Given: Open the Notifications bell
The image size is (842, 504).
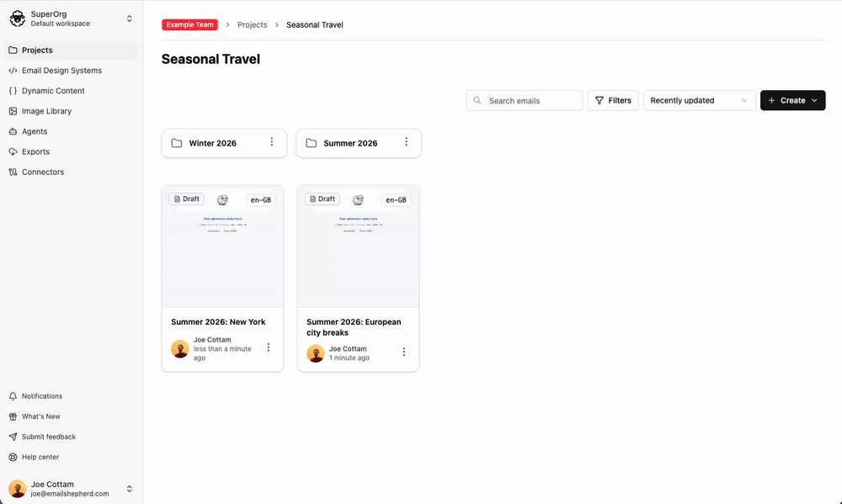Looking at the screenshot, I should (x=71, y=396).
